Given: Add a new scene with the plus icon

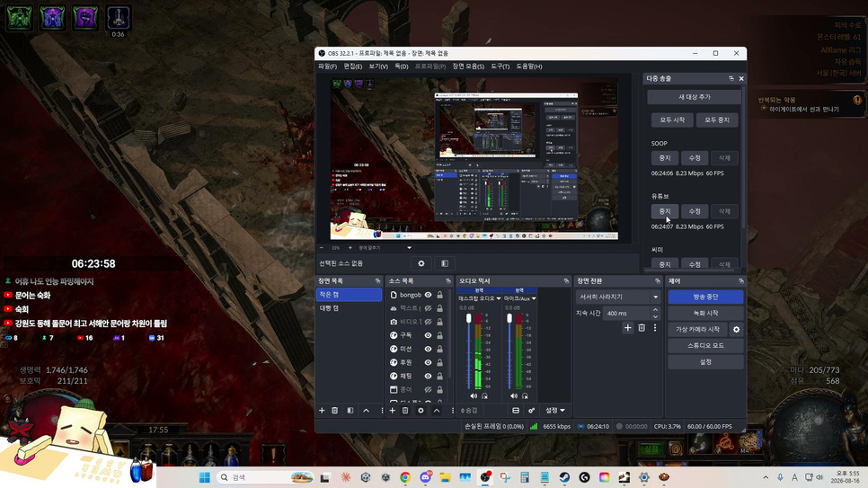Looking at the screenshot, I should (x=322, y=411).
